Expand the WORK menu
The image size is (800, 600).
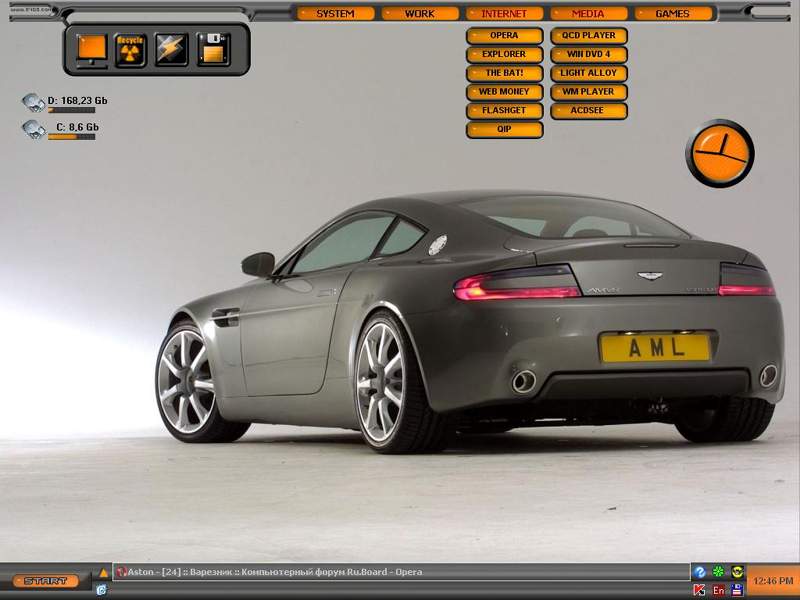[x=420, y=14]
